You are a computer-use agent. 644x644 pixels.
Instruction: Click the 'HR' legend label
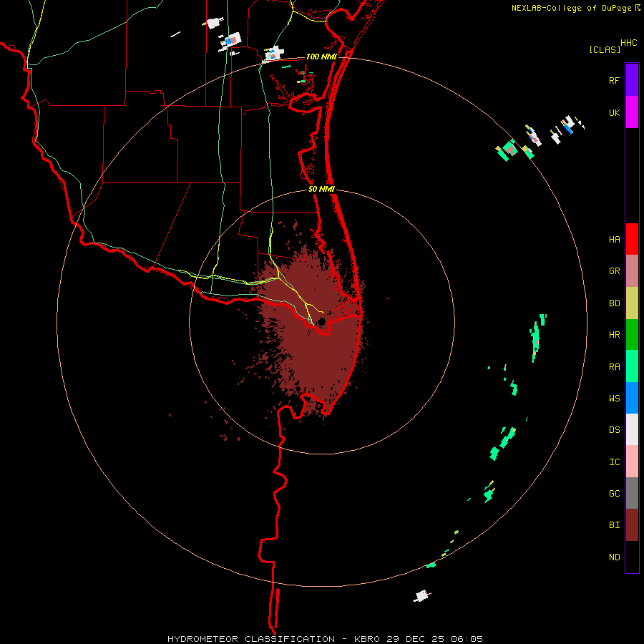click(x=614, y=335)
